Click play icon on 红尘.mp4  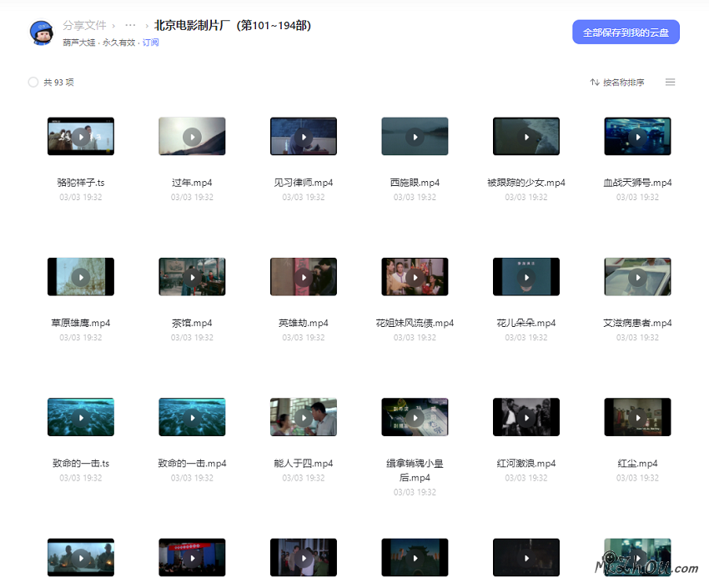637,417
